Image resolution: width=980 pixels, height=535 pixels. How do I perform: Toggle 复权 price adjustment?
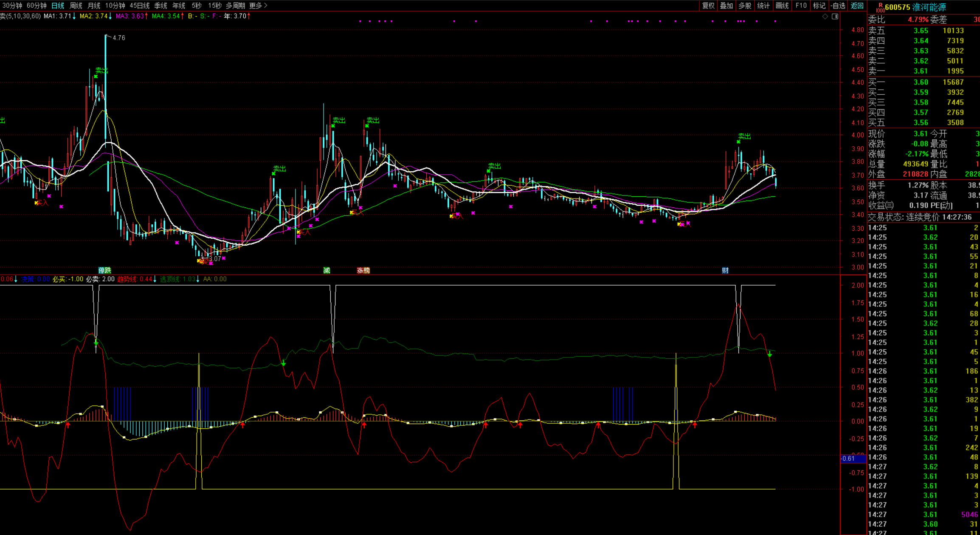pyautogui.click(x=708, y=6)
